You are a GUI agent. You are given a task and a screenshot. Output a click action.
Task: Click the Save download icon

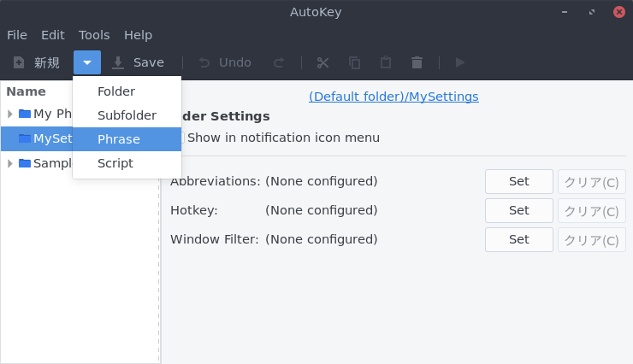[x=117, y=63]
